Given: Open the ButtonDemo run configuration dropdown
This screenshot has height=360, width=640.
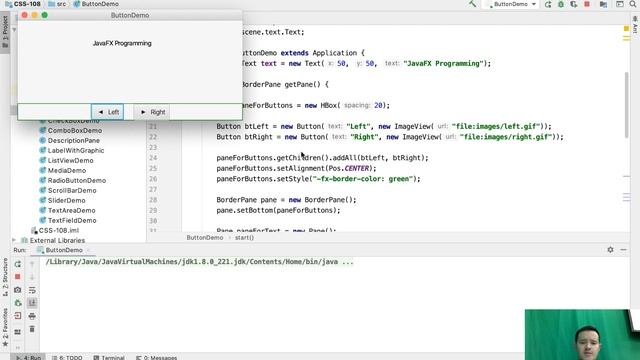Looking at the screenshot, I should tap(513, 4).
